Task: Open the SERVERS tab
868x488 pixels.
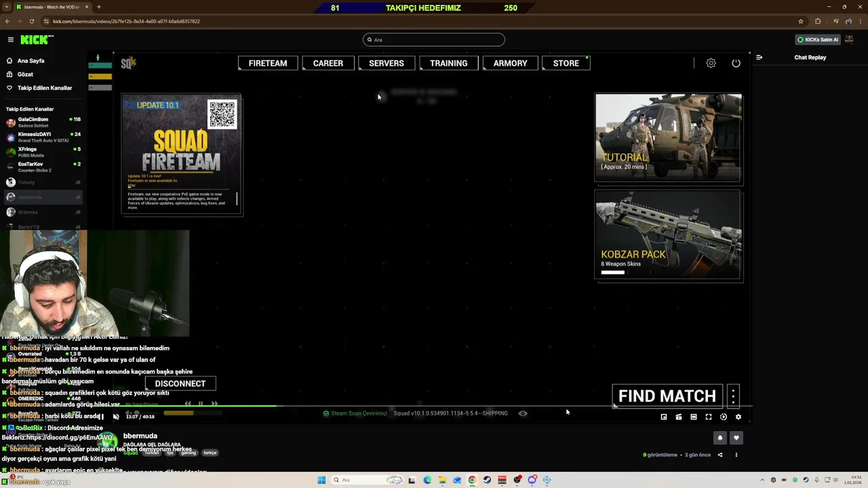Action: click(x=387, y=63)
